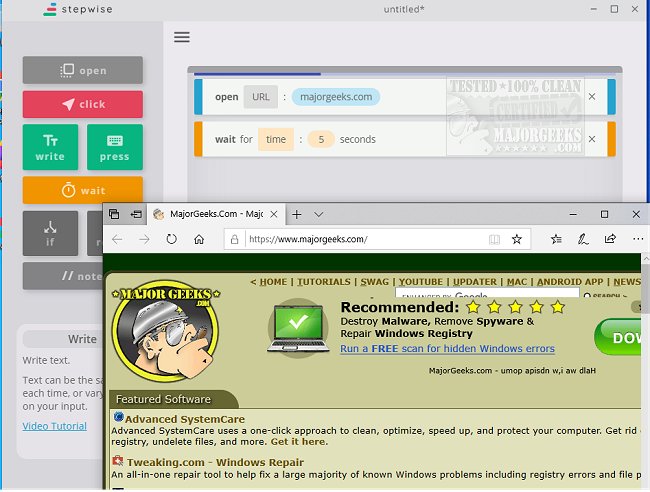Image resolution: width=650 pixels, height=492 pixels.
Task: Open the YOUTUBE link
Action: coord(421,282)
